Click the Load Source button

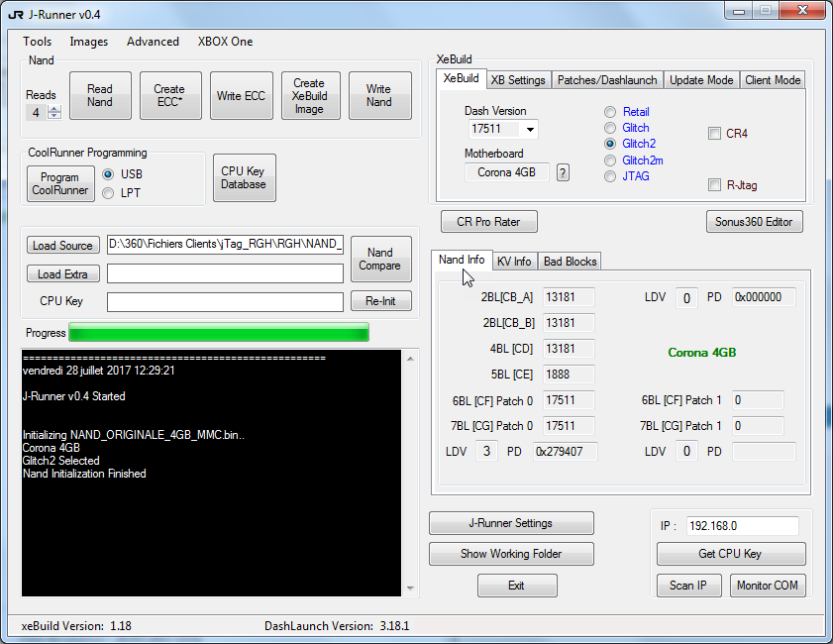pos(62,246)
